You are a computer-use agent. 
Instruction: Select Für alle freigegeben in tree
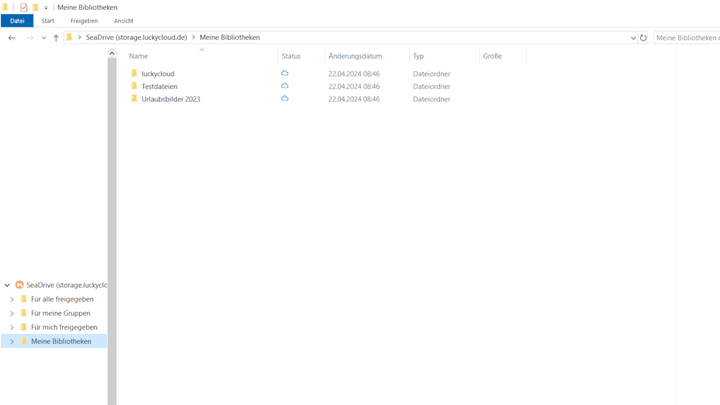pyautogui.click(x=62, y=299)
